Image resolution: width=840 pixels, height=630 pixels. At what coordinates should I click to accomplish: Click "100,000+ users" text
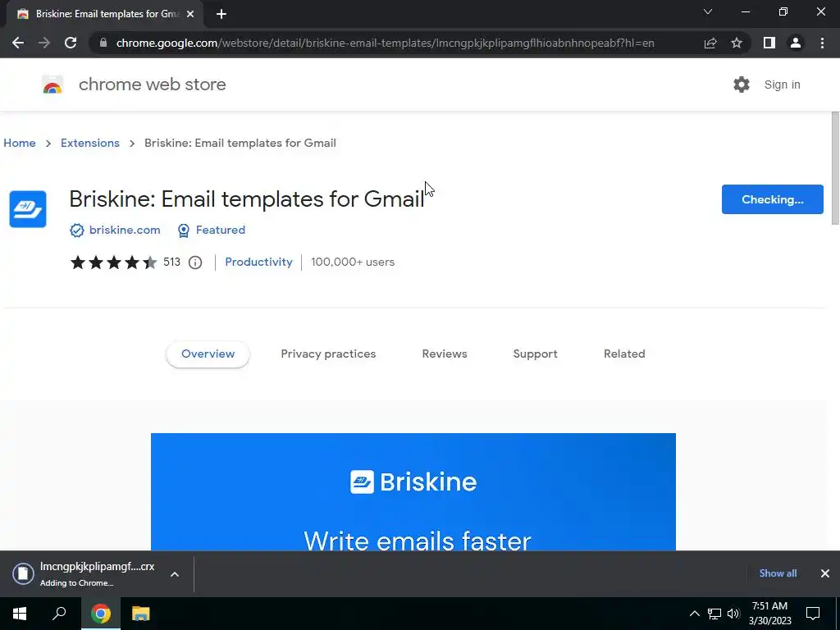353,262
